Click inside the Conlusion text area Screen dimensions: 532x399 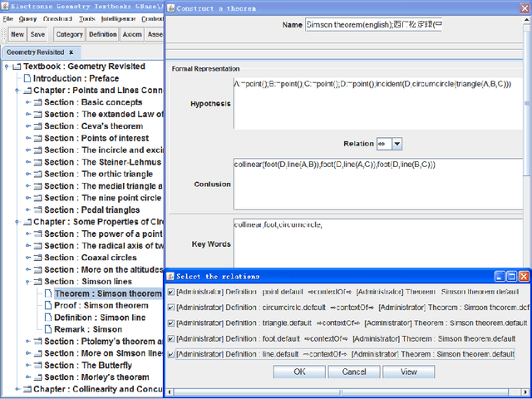pos(378,185)
